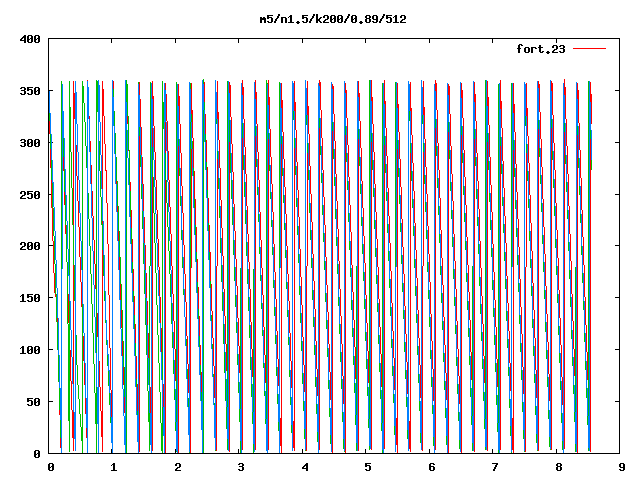The image size is (640, 480).
Task: Click the x-axis label 9
Action: (622, 467)
